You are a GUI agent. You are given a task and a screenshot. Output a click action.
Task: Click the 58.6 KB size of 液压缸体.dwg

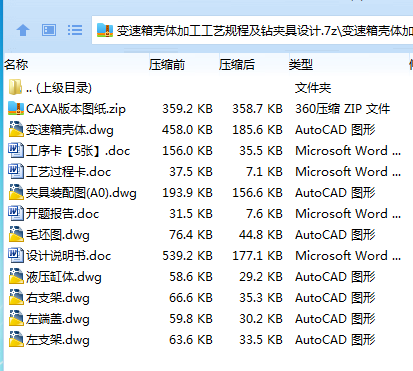(x=191, y=277)
